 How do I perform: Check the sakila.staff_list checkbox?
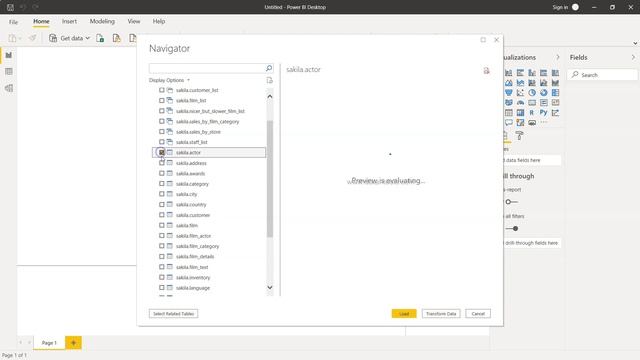pos(162,142)
